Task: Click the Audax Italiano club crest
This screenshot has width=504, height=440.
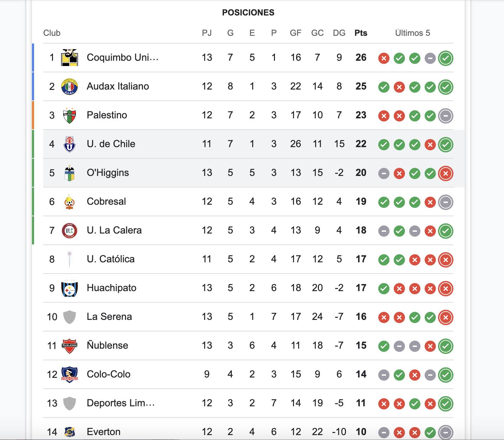Action: (x=70, y=86)
